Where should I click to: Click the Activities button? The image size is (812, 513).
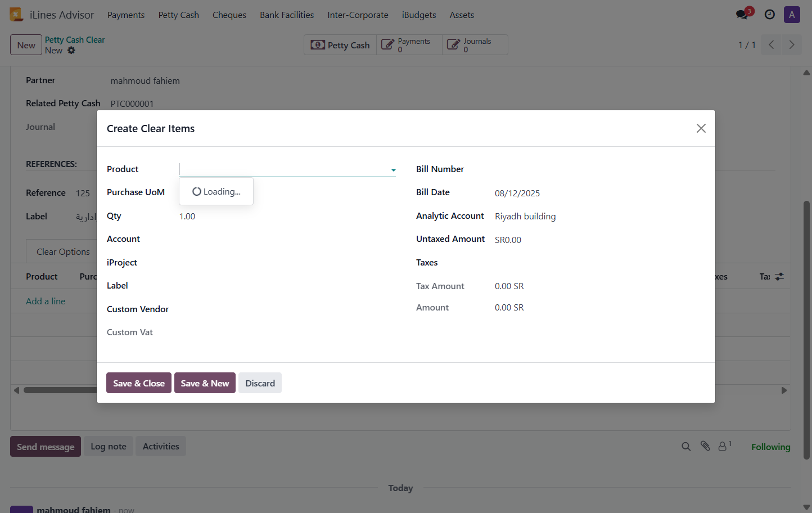[161, 447]
